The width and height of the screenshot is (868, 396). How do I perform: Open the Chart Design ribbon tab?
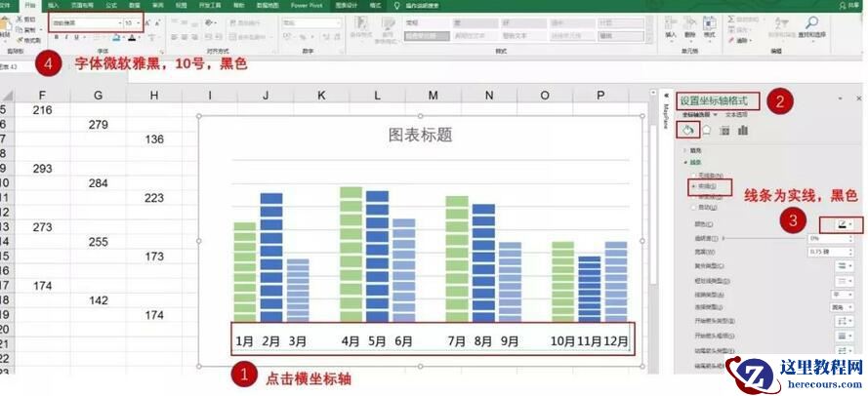(347, 5)
